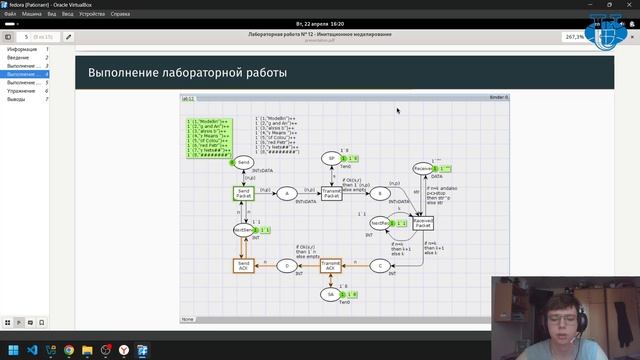Open OBS Studio from the taskbar
The height and width of the screenshot is (360, 640).
[106, 350]
